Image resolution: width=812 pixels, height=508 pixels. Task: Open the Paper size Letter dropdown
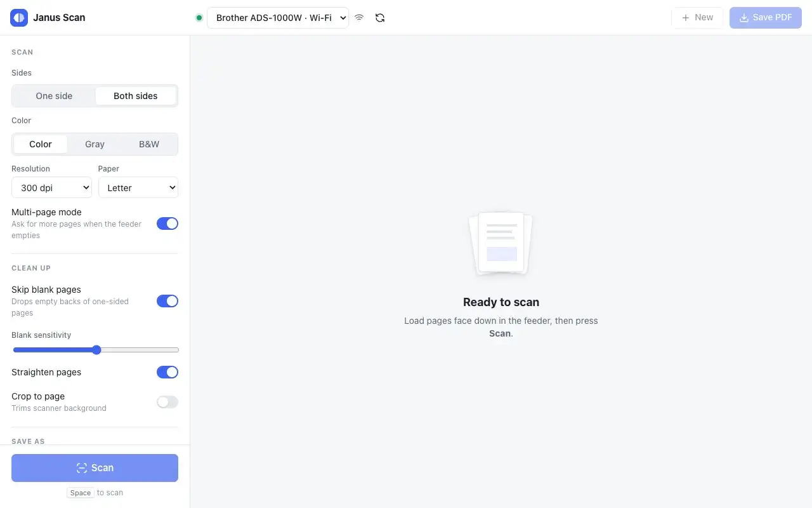click(138, 188)
